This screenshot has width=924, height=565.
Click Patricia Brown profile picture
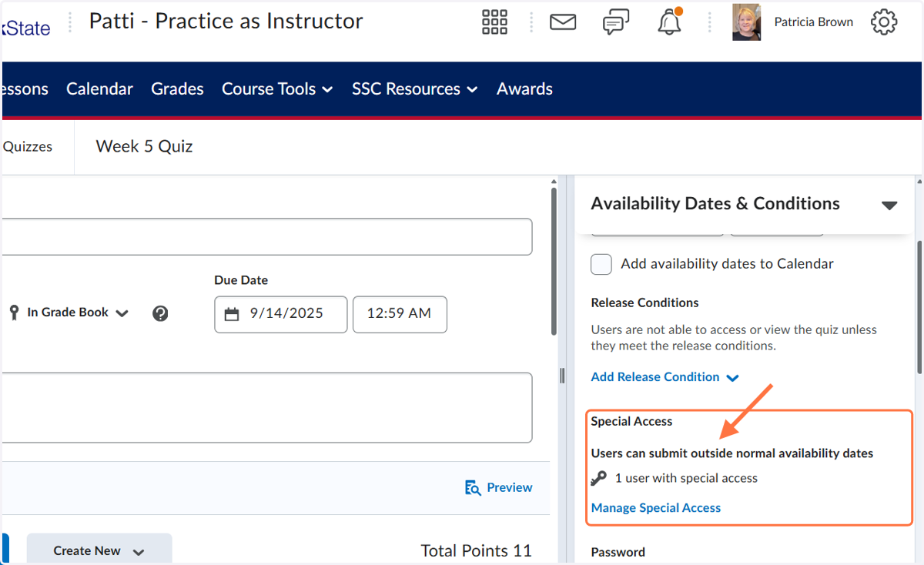[x=747, y=22]
